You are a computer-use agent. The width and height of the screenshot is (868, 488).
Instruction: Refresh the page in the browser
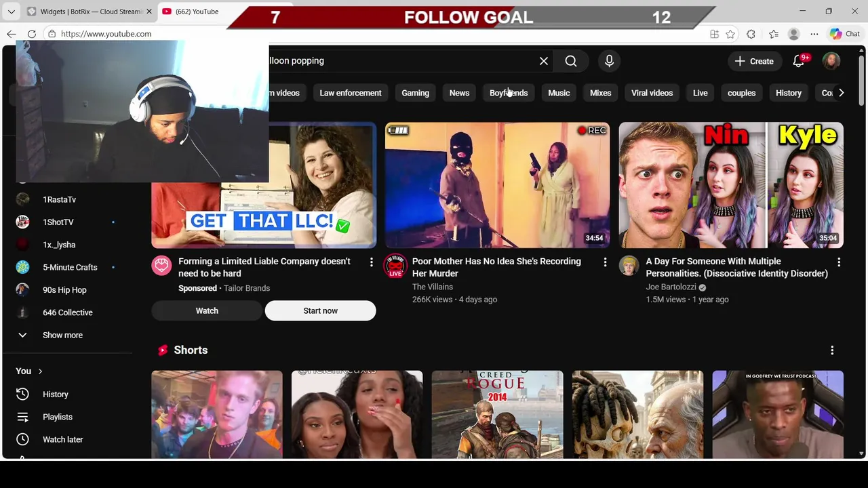point(32,34)
